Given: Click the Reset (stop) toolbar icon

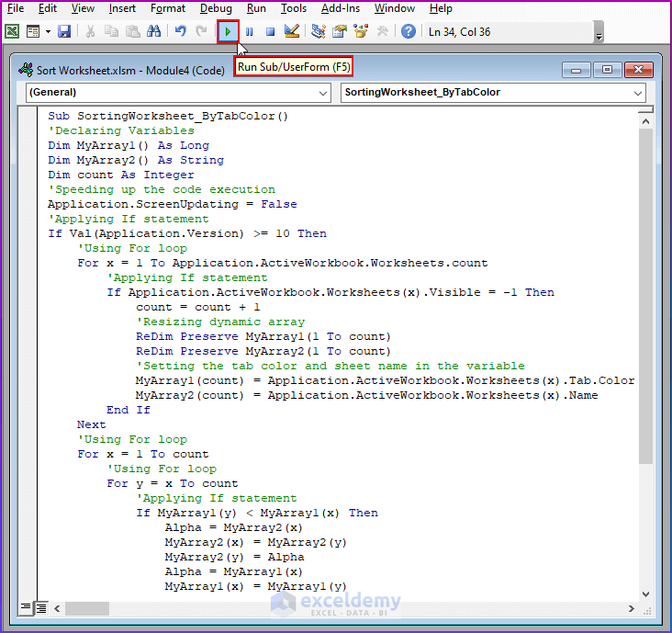Looking at the screenshot, I should tap(270, 31).
